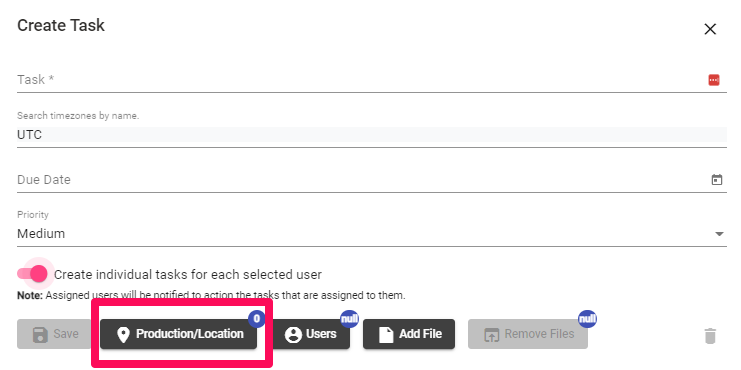Click the floppy disk Save icon
Image resolution: width=741 pixels, height=370 pixels.
(40, 335)
